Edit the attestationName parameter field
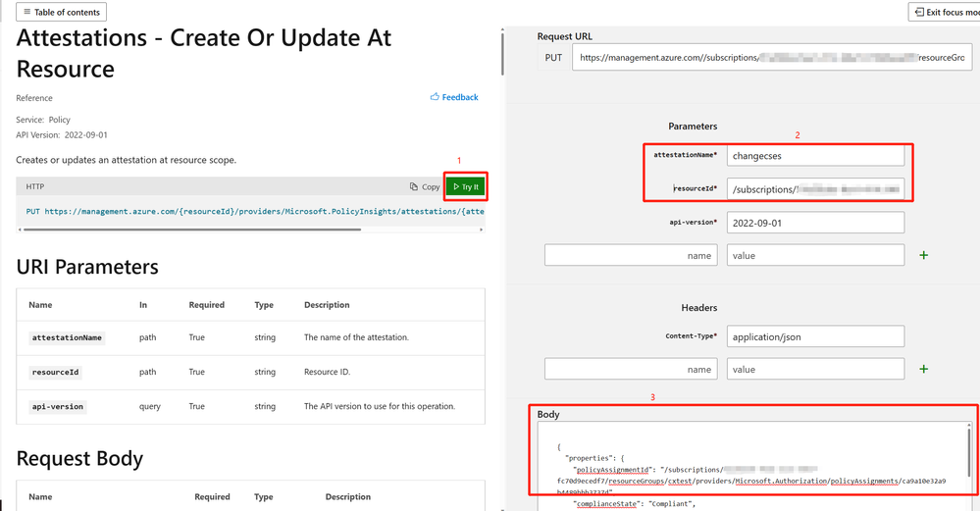This screenshot has height=511, width=980. pyautogui.click(x=815, y=156)
